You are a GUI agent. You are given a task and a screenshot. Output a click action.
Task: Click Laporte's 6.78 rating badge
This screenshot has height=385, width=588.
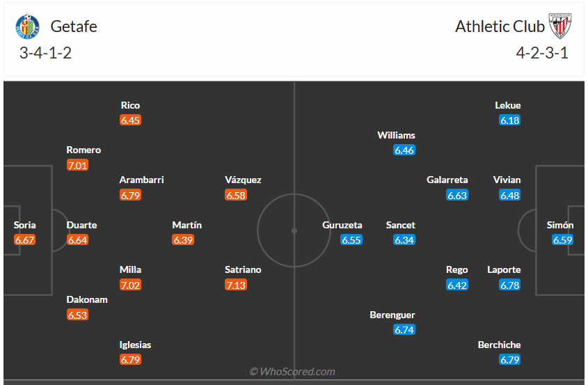(509, 285)
